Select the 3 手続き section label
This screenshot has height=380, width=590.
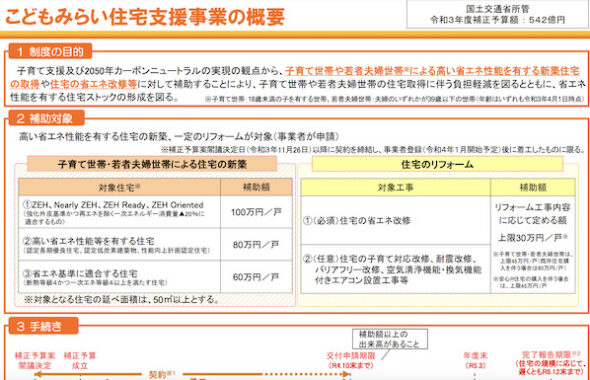pyautogui.click(x=43, y=326)
